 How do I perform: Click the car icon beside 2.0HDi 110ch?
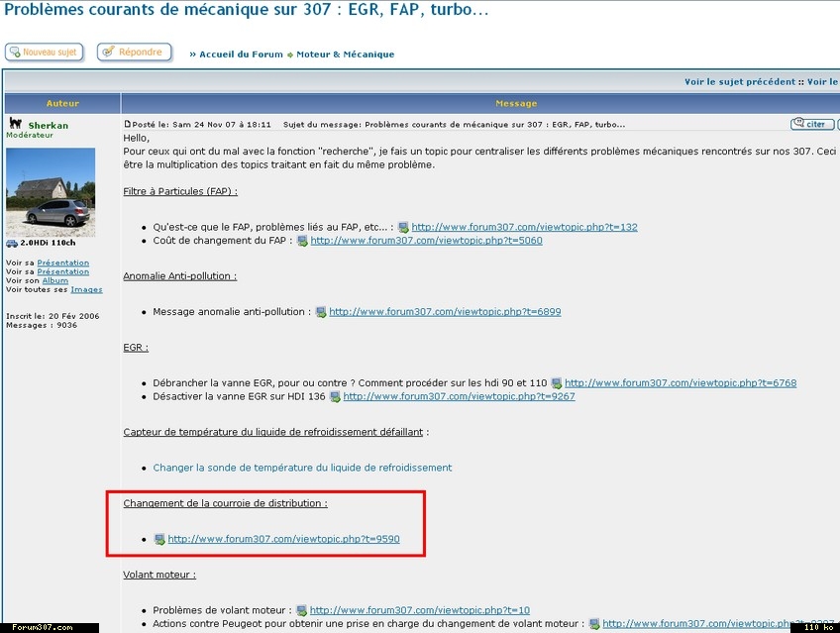(x=12, y=243)
